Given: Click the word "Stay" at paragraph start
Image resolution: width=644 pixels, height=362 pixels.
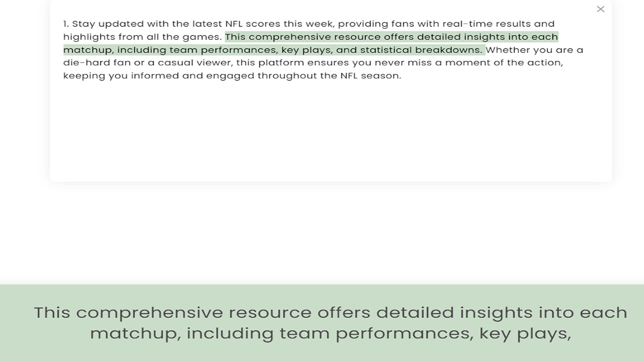Looking at the screenshot, I should 84,24.
